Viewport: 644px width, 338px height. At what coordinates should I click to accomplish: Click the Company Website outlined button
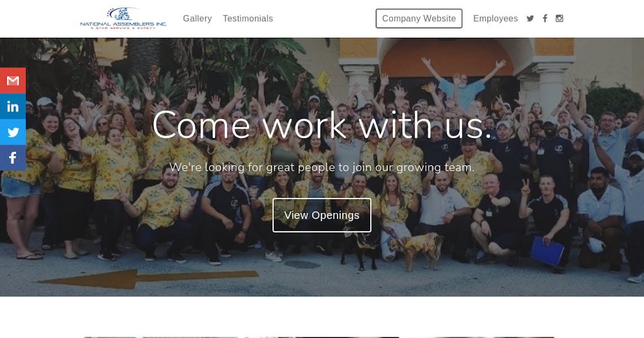419,19
